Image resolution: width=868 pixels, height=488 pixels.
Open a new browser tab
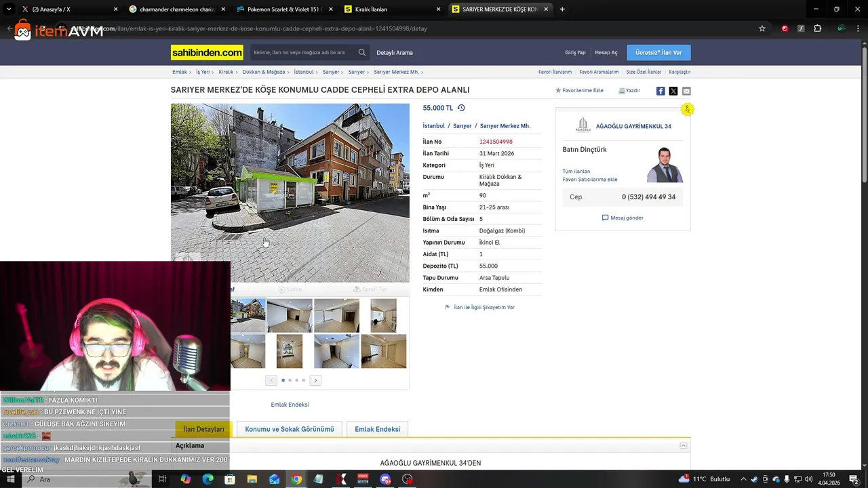click(562, 9)
